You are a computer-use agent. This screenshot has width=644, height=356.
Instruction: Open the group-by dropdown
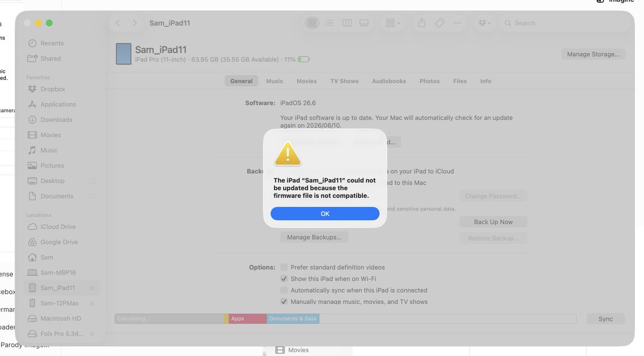pos(393,23)
